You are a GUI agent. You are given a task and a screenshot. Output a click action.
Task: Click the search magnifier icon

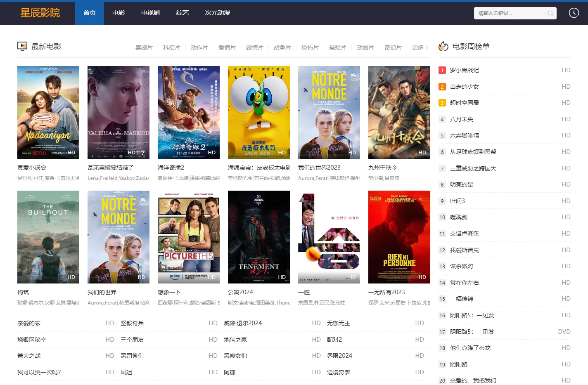pos(550,14)
